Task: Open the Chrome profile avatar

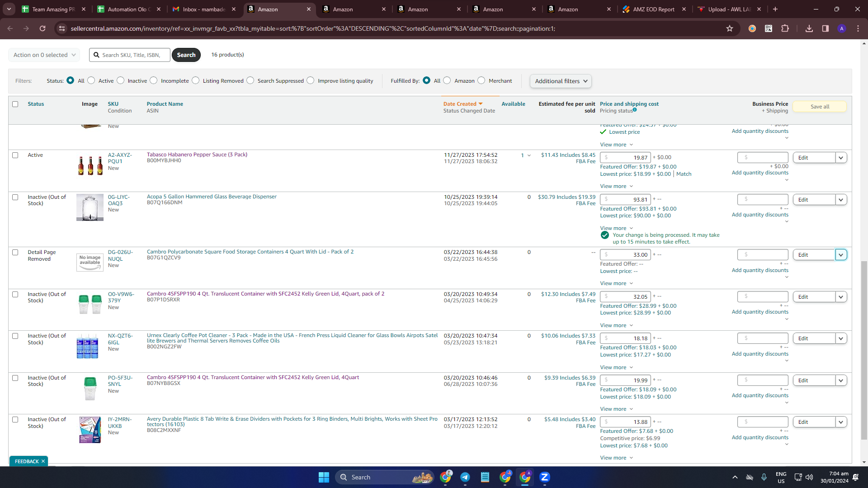Action: point(842,28)
